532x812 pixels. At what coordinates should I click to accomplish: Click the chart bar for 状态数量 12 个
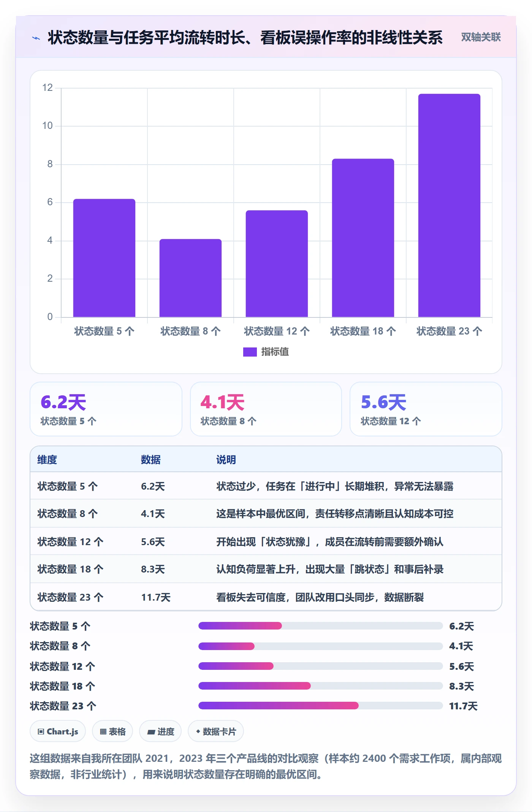coord(277,263)
